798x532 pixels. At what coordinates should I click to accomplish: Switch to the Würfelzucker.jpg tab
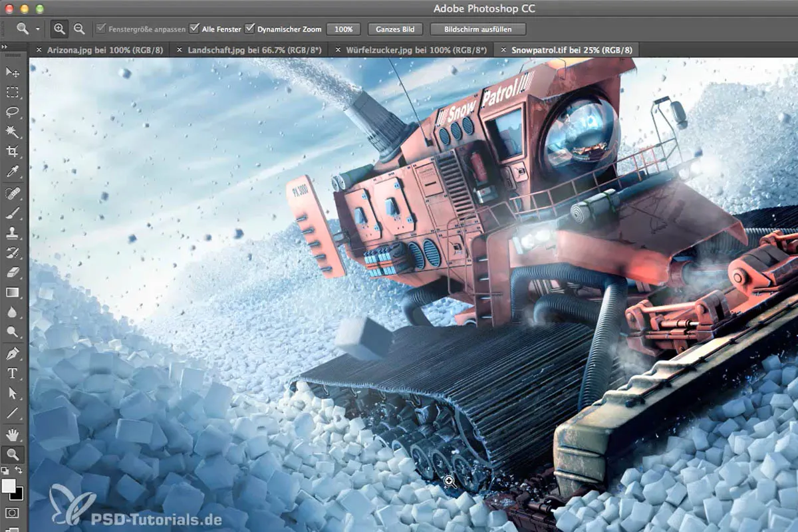point(416,50)
